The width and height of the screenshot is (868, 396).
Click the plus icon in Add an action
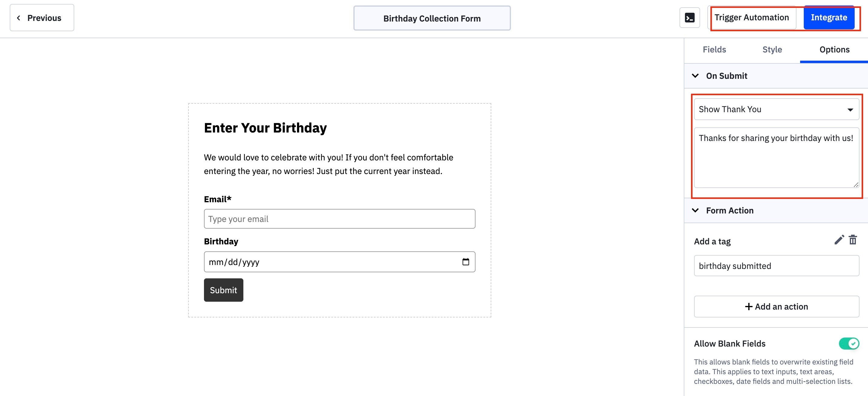point(749,306)
